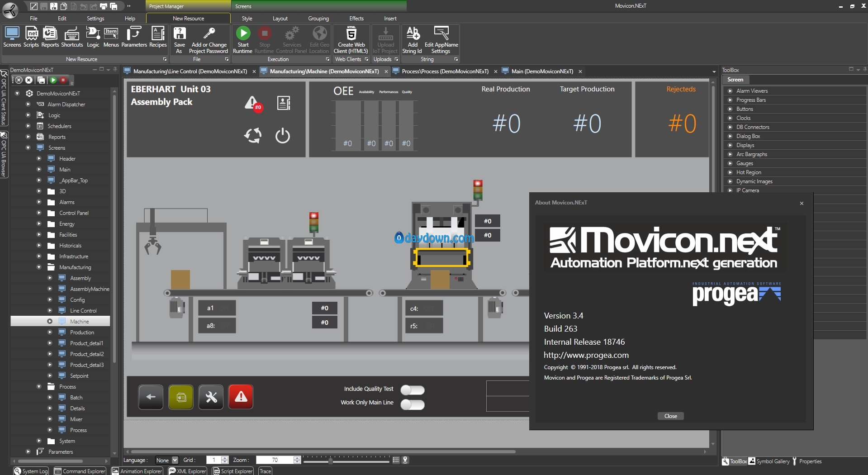The height and width of the screenshot is (475, 868).
Task: Open Parameters from the ribbon
Action: [134, 37]
